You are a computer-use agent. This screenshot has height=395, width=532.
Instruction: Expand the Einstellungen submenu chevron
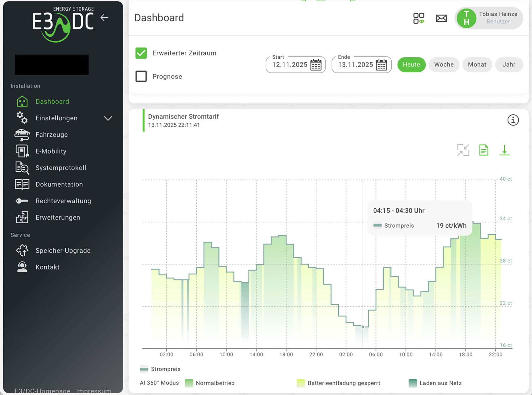108,118
